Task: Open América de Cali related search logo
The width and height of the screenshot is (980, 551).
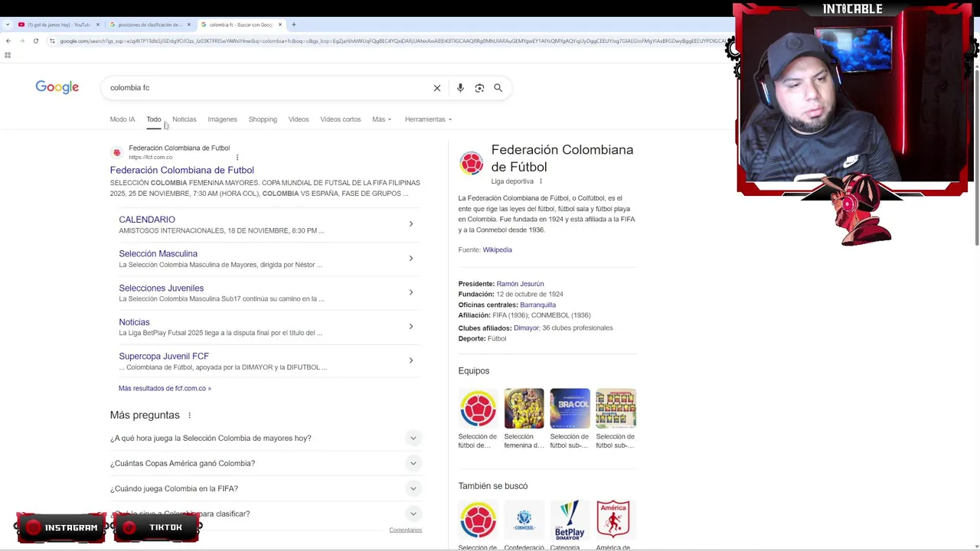Action: point(616,520)
